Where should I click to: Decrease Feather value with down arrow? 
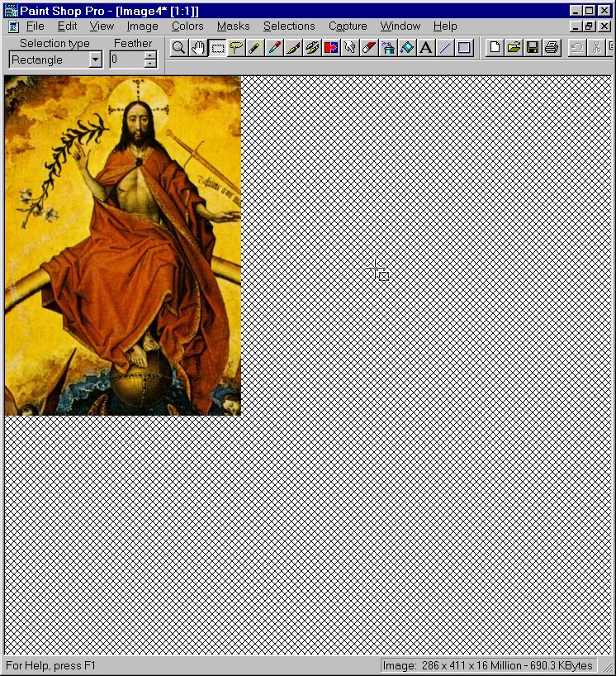[149, 64]
